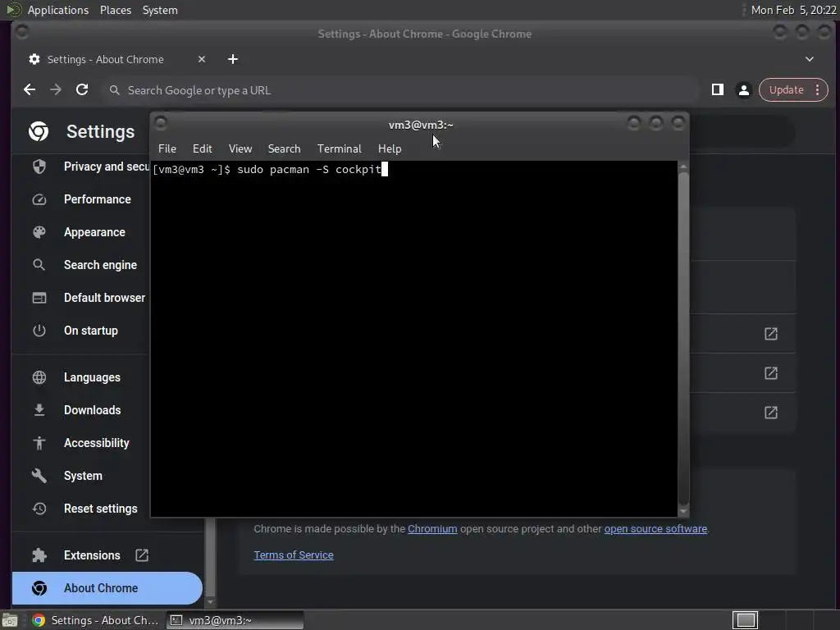
Task: Open the open source software link
Action: pos(655,529)
